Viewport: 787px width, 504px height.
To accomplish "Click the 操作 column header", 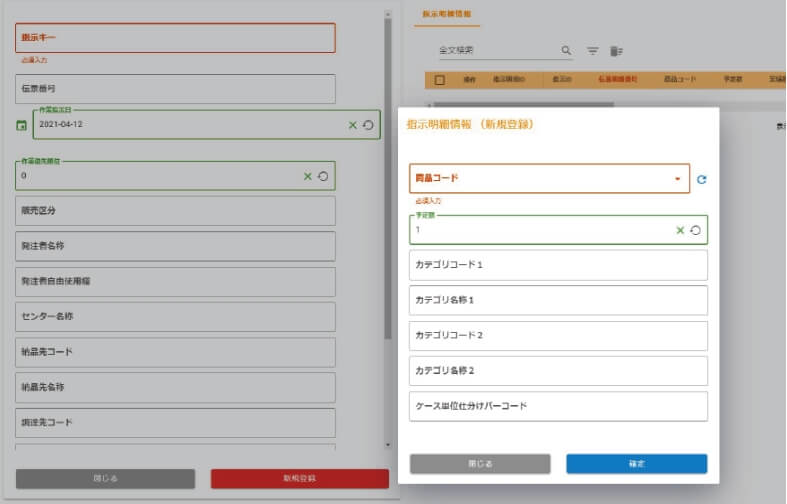I will [469, 80].
